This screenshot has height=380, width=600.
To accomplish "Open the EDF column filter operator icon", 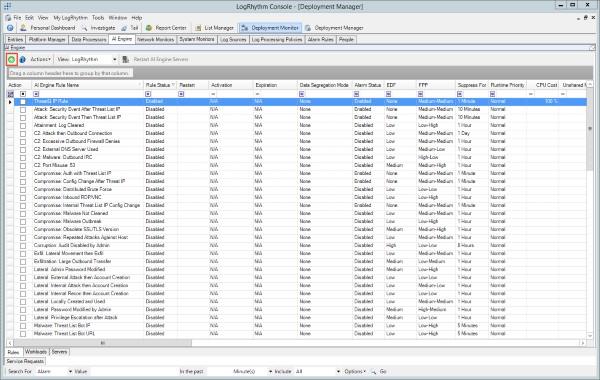I will (388, 94).
